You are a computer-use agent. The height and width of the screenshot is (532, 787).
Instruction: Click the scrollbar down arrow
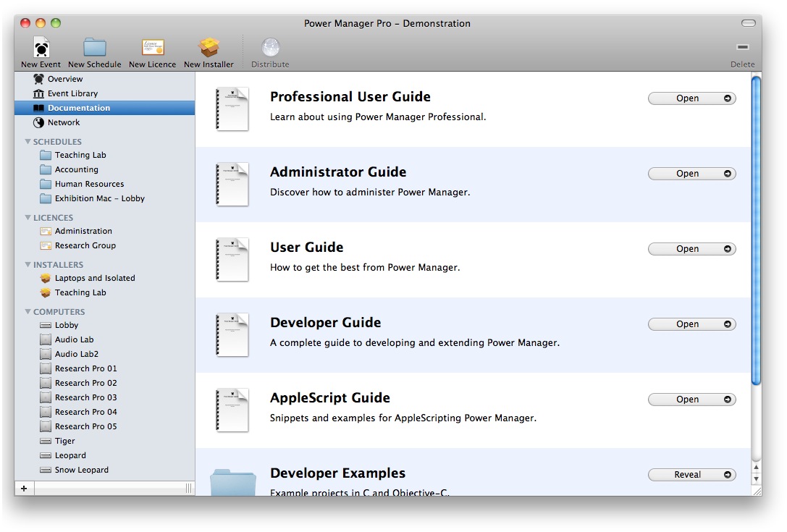click(757, 479)
